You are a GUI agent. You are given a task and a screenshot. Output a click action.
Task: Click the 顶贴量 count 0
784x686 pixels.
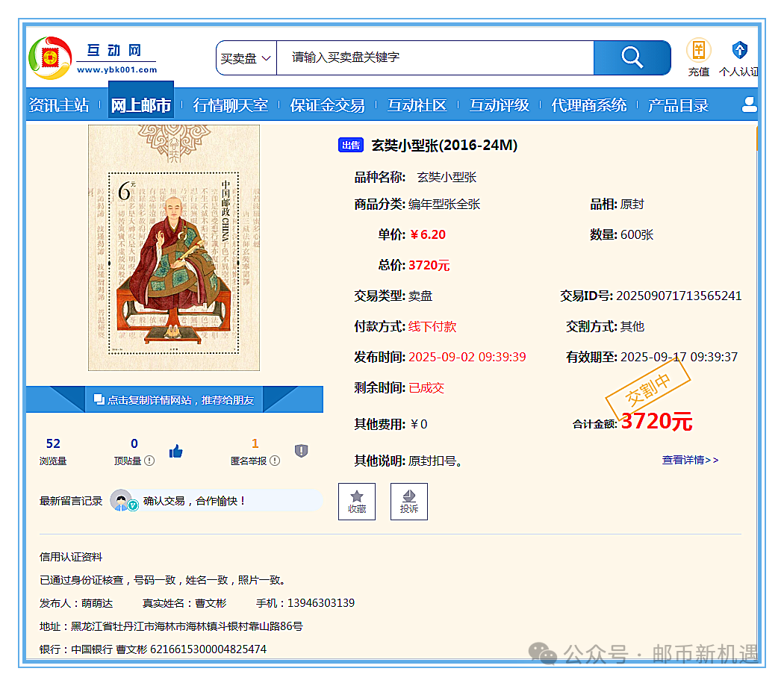click(x=134, y=443)
